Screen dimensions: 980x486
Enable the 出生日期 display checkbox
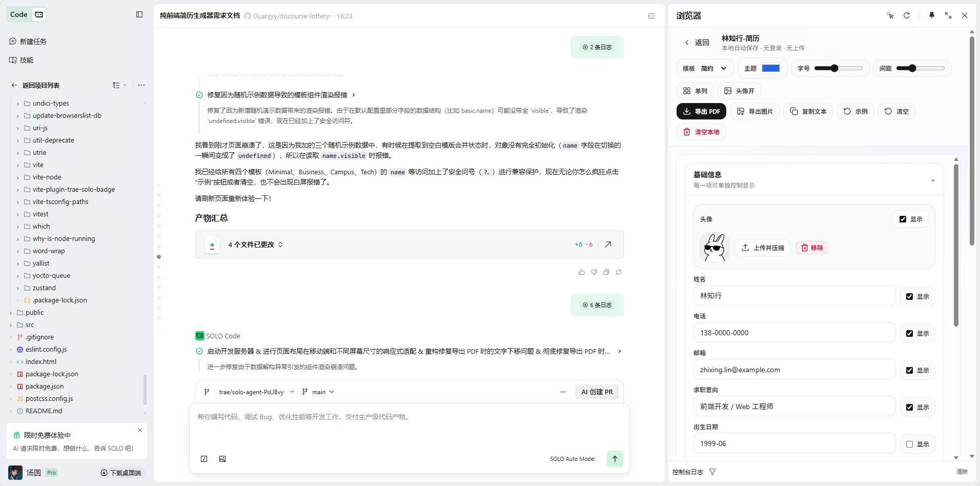(909, 444)
